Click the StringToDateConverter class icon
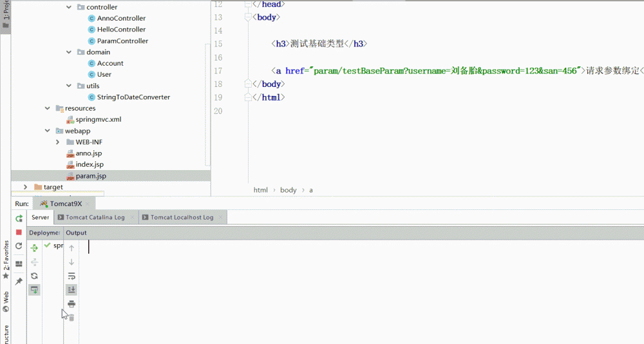This screenshot has width=644, height=344. tap(92, 97)
